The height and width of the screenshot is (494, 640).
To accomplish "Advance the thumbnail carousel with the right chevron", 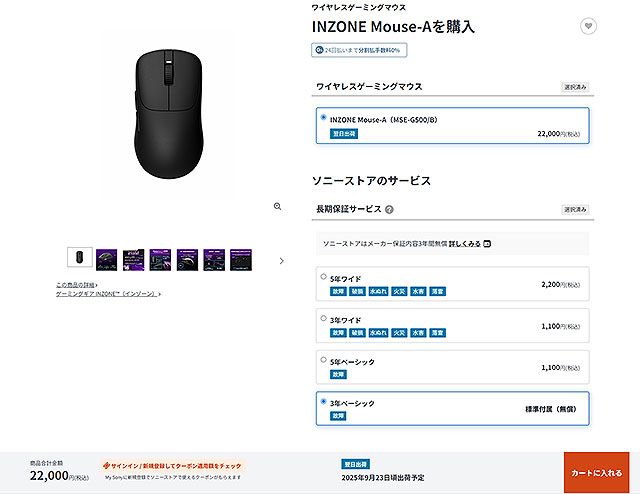I will (282, 260).
